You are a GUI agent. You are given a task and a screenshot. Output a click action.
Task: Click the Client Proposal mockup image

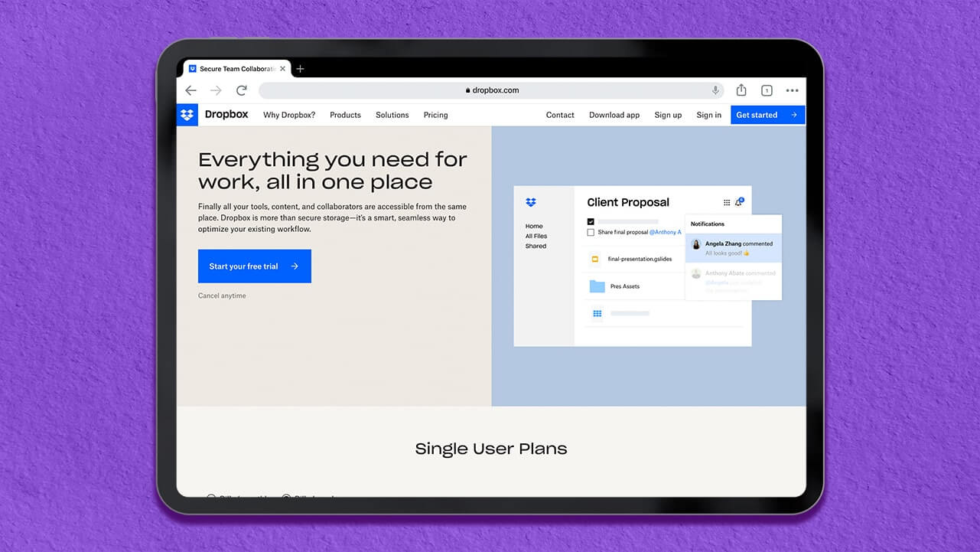[648, 266]
